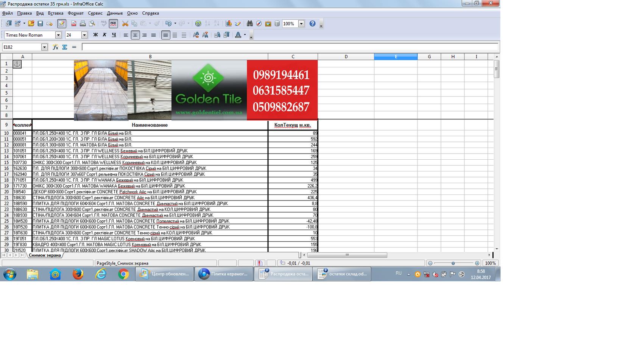This screenshot has height=364, width=617.
Task: Select the Снимок экрана sheet tab
Action: (45, 255)
